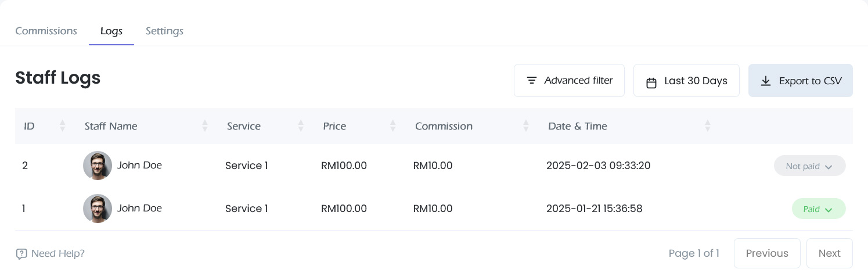
Task: Open the Not paid status dropdown
Action: tap(809, 166)
